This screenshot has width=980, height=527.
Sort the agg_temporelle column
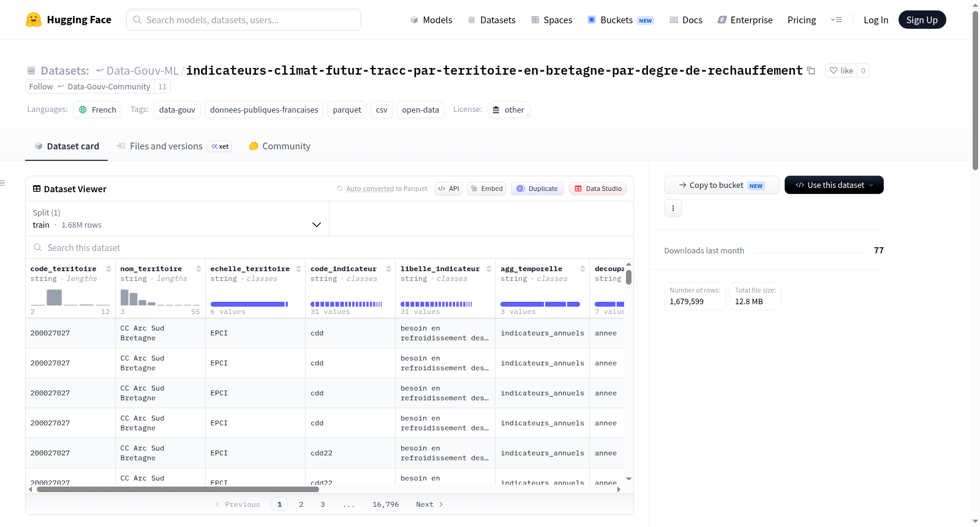pyautogui.click(x=582, y=269)
